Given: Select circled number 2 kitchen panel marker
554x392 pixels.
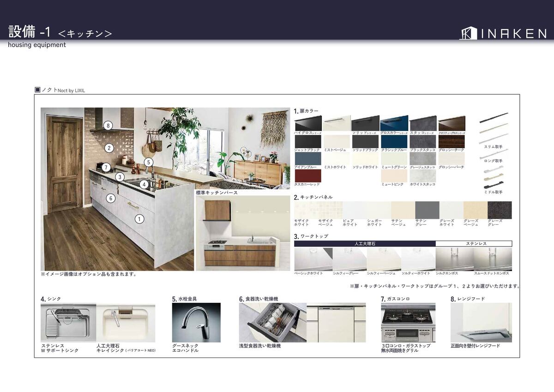Looking at the screenshot, I should pos(108,148).
